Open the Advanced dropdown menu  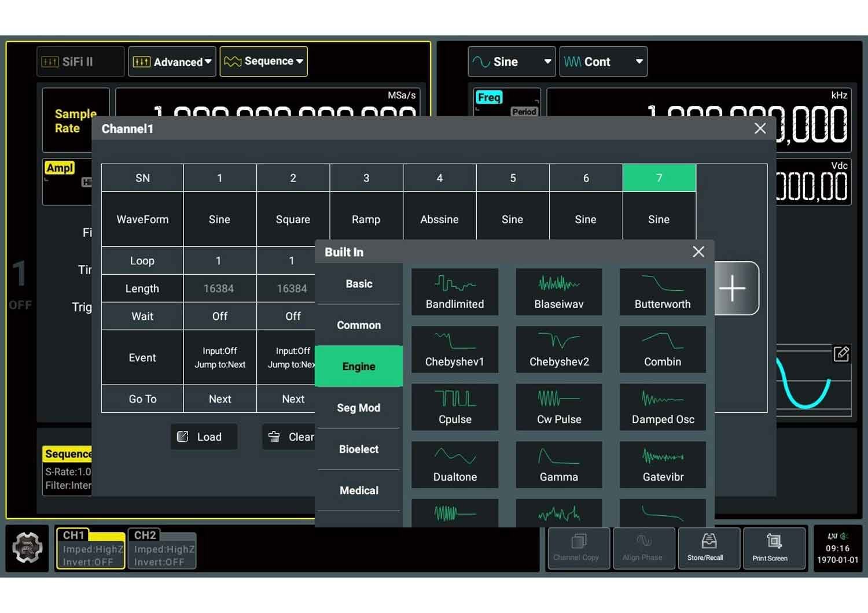172,61
